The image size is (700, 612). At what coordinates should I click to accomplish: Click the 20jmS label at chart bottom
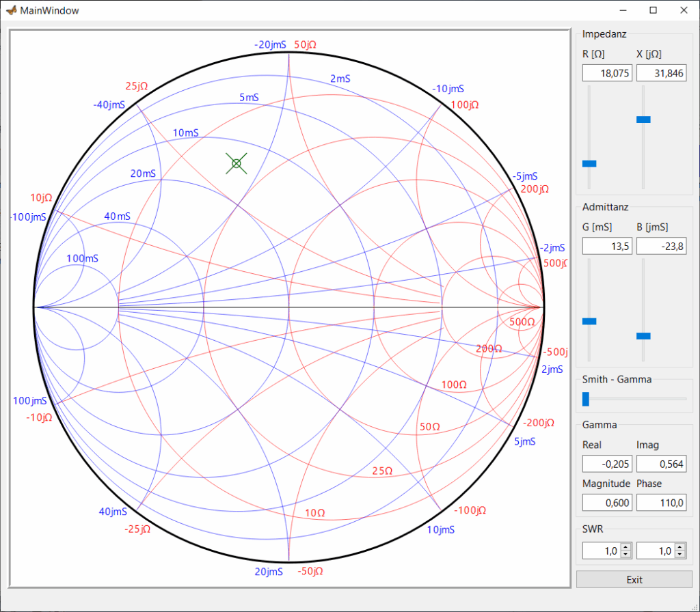tap(269, 572)
